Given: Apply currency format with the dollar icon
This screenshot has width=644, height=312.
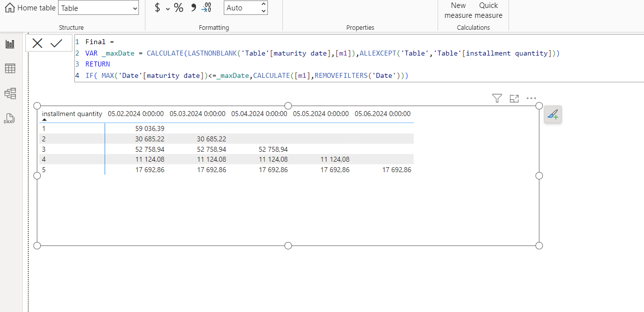Looking at the screenshot, I should (x=157, y=7).
